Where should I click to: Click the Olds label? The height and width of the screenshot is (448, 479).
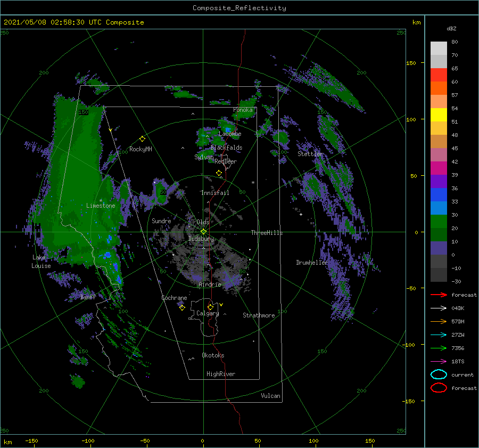pos(203,222)
